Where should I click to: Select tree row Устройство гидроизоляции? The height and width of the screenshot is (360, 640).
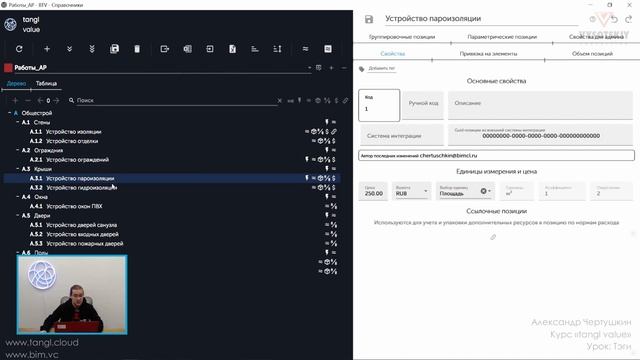click(x=172, y=188)
